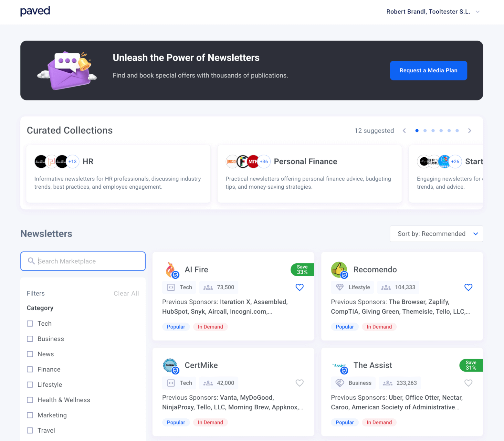This screenshot has width=504, height=441.
Task: Click the AI Fire newsletter logo
Action: point(171,270)
